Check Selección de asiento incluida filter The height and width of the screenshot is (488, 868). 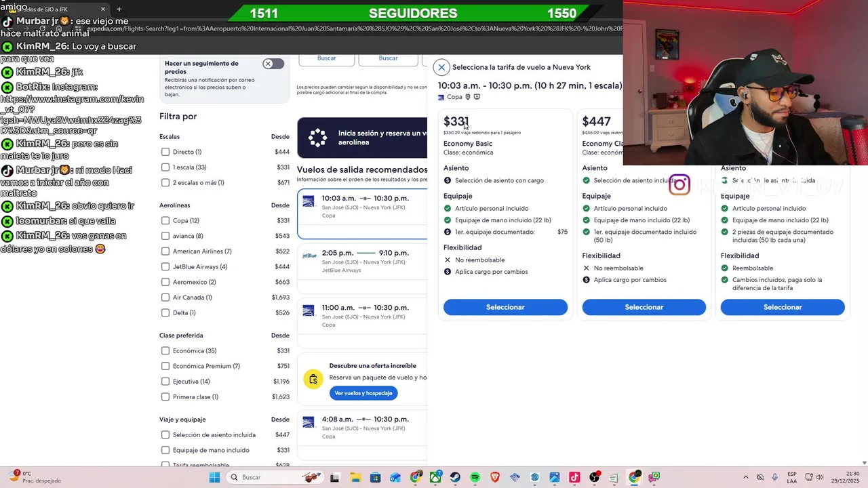pos(165,434)
